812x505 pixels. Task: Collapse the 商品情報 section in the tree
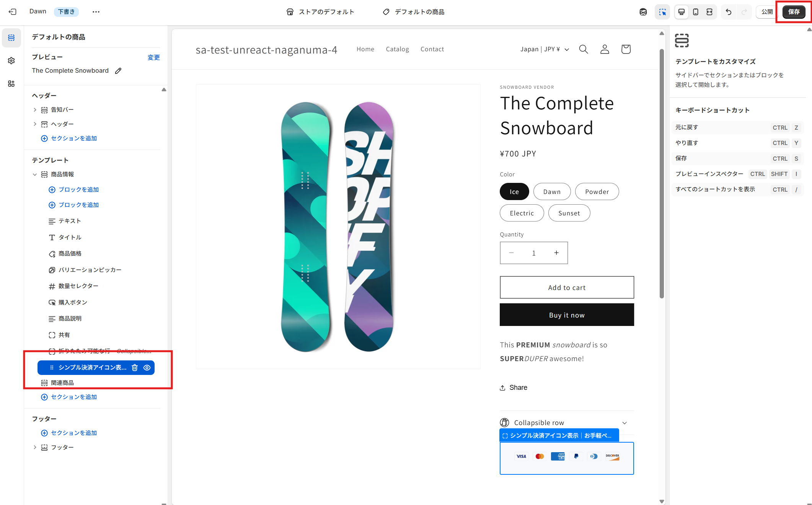(x=35, y=174)
